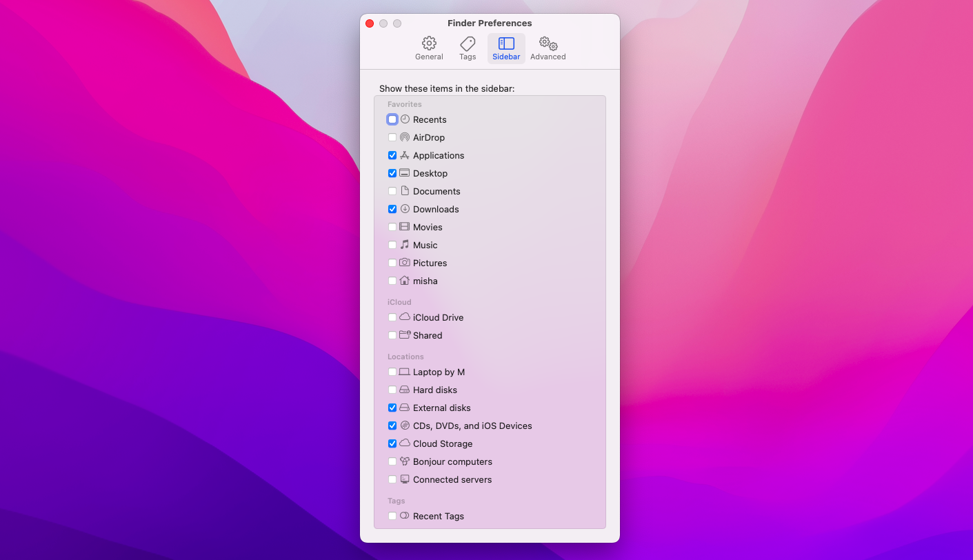Enable Cloud Storage in sidebar
This screenshot has height=560, width=973.
click(x=392, y=443)
